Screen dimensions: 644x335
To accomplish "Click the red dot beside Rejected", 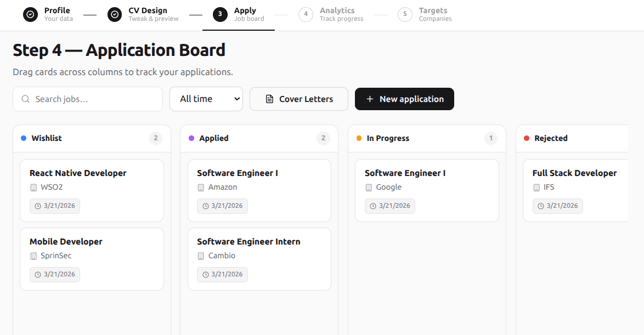I will (526, 138).
